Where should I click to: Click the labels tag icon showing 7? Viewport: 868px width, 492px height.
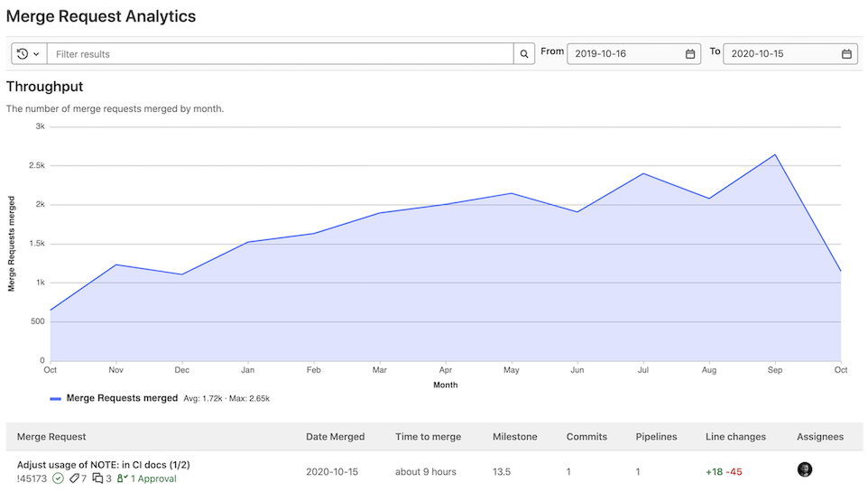click(74, 478)
